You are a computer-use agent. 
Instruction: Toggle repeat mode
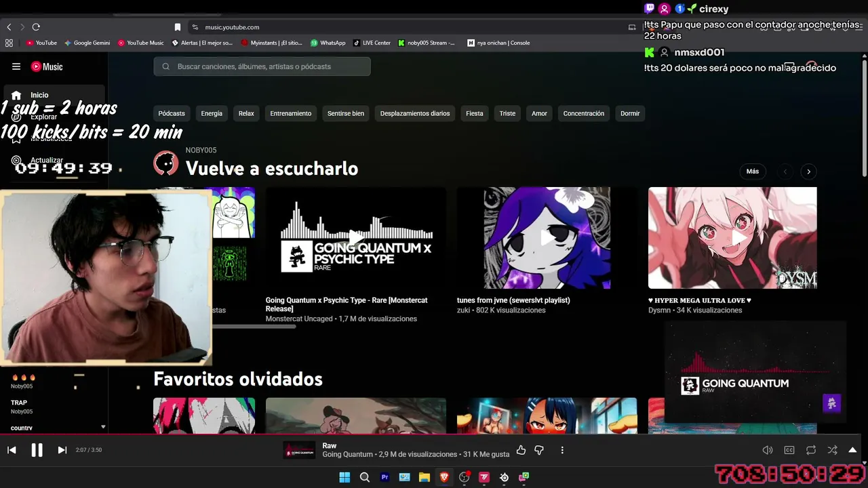pos(811,450)
